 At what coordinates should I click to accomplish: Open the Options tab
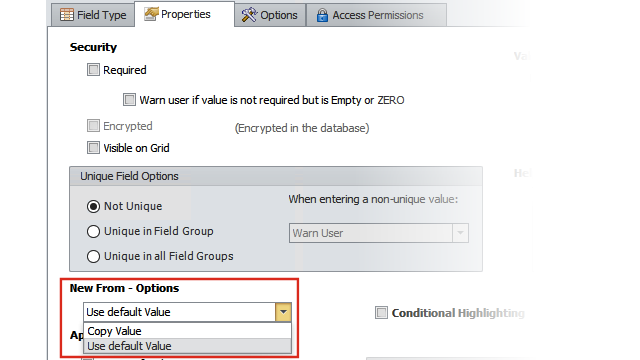click(270, 15)
